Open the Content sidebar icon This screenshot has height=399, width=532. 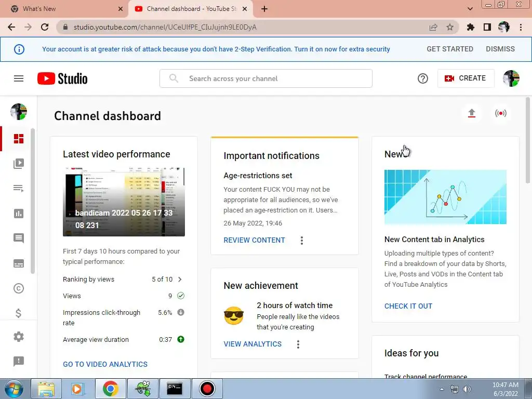pyautogui.click(x=19, y=164)
